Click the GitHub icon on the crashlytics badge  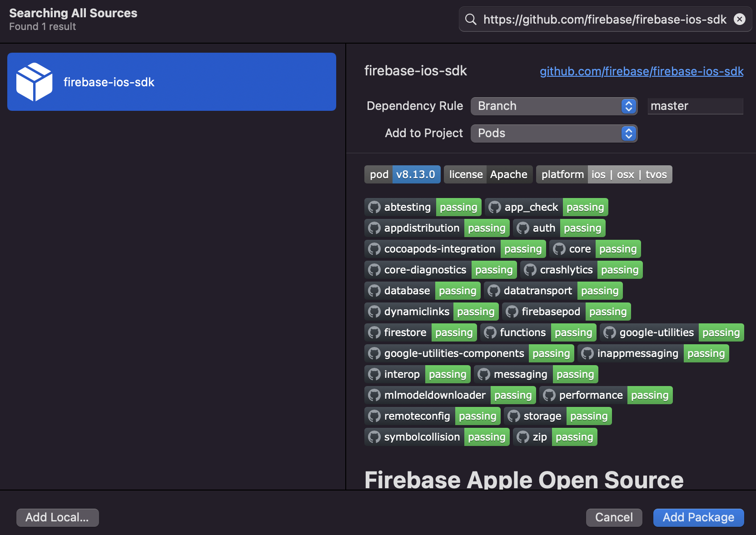click(530, 270)
